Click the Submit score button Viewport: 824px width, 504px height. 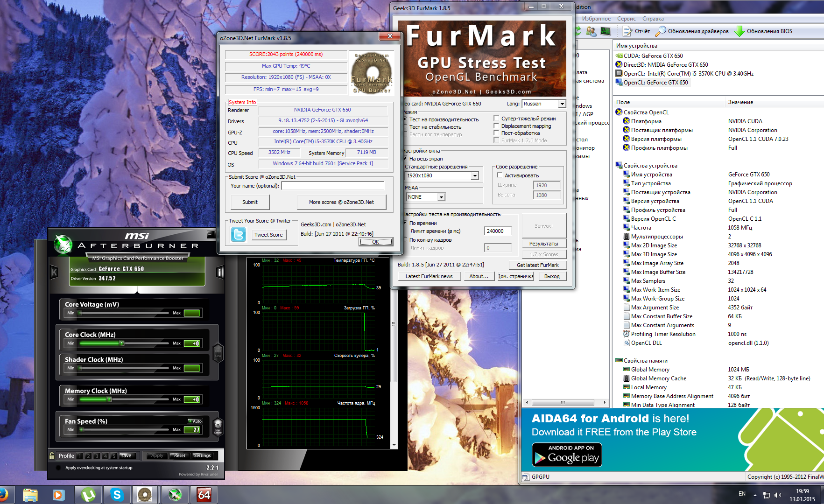250,202
